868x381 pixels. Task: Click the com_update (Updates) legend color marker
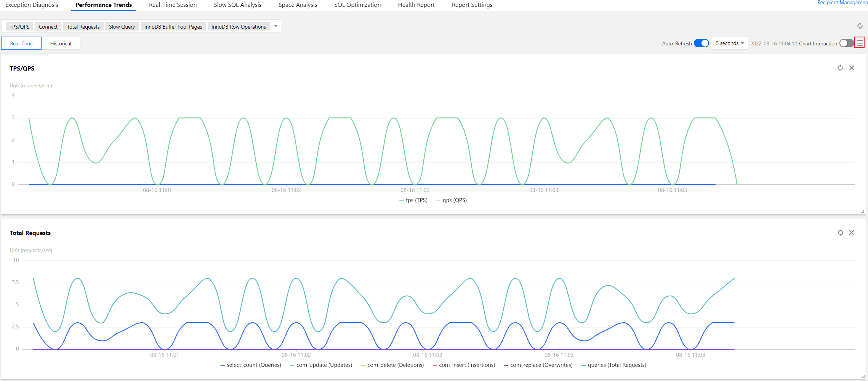pos(292,365)
